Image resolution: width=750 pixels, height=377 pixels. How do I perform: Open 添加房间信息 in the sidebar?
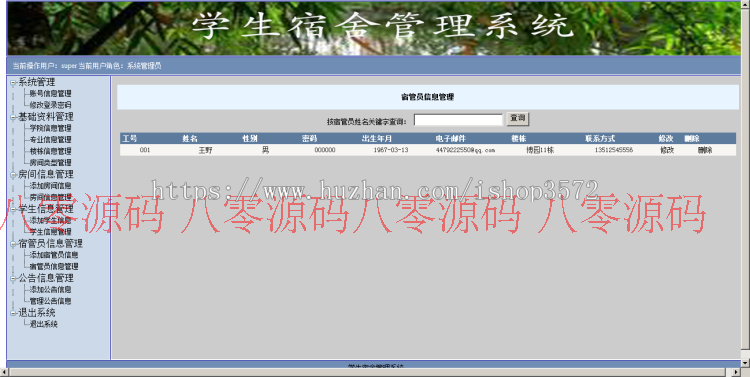point(50,186)
